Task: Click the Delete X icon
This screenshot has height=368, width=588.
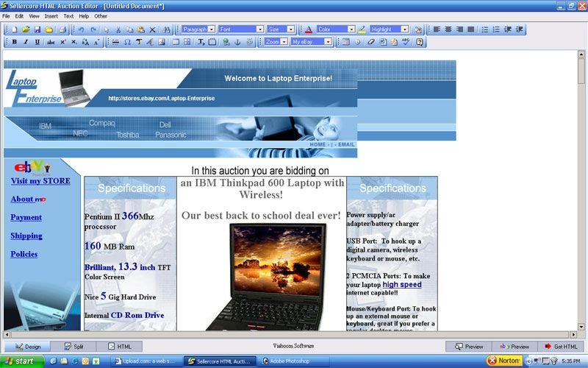Action: (152, 29)
